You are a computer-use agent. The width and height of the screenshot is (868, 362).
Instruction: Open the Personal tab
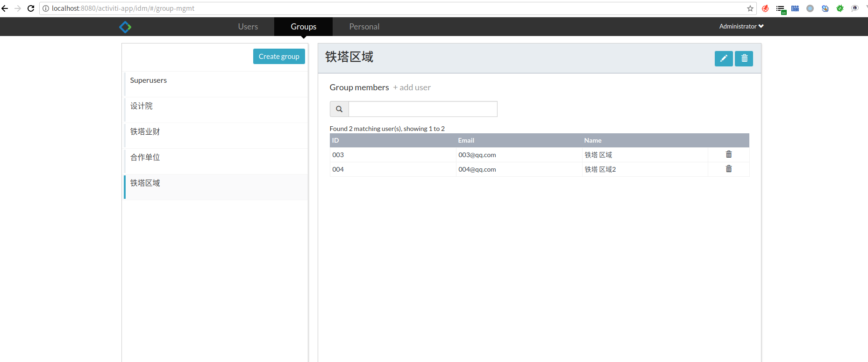tap(364, 27)
